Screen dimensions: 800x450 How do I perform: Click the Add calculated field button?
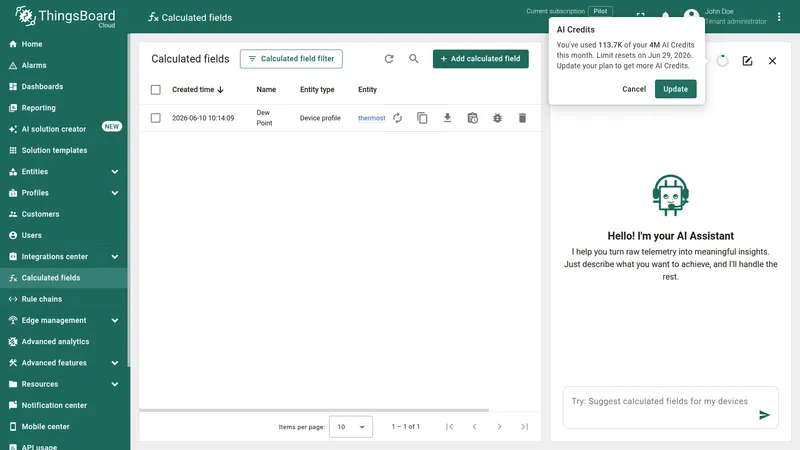481,59
